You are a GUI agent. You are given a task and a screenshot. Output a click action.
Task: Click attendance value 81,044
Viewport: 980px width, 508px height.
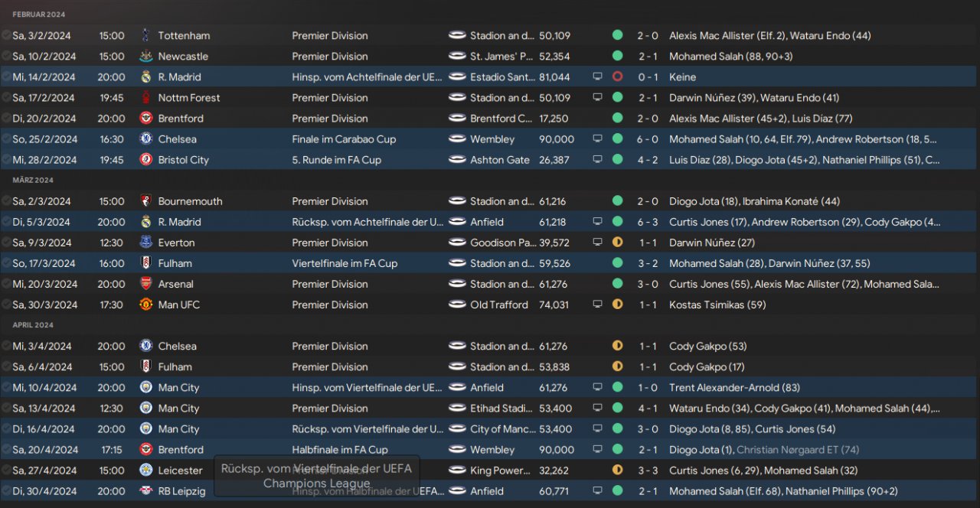(x=555, y=77)
